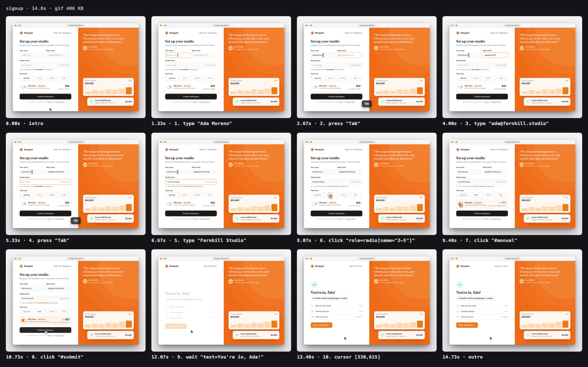Click Create workspace in the step 6 frame
The height and width of the screenshot is (367, 588).
point(337,213)
